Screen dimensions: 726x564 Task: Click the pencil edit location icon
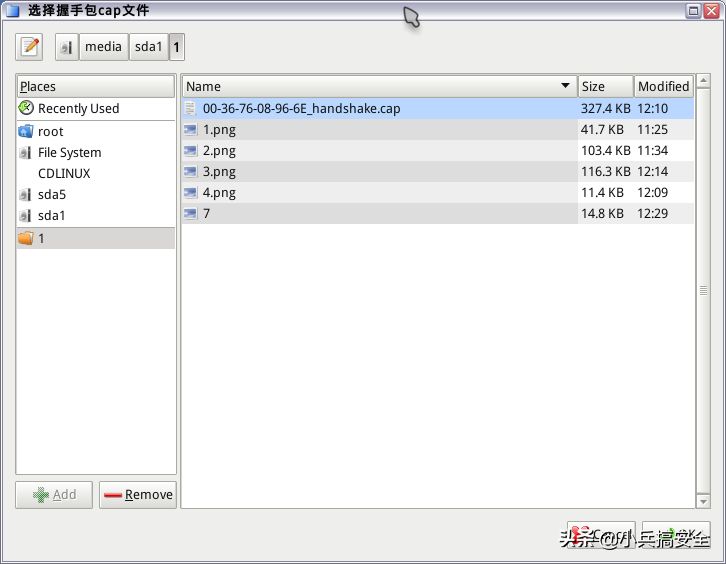29,47
